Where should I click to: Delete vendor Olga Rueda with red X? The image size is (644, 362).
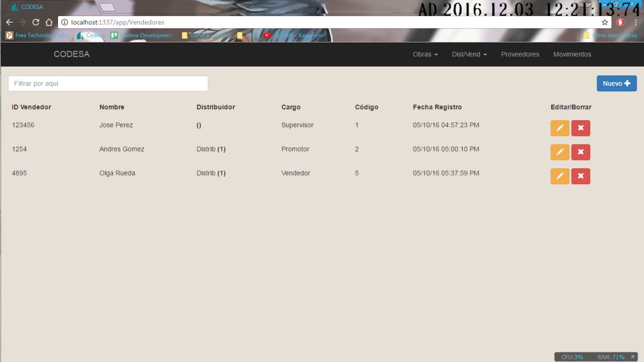(x=581, y=176)
